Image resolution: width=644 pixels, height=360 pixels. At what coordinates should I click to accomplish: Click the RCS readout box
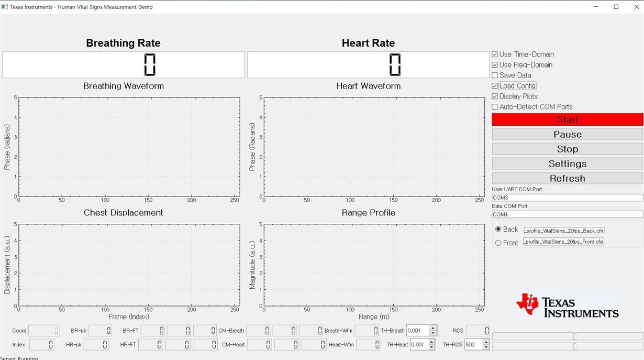tap(478, 331)
